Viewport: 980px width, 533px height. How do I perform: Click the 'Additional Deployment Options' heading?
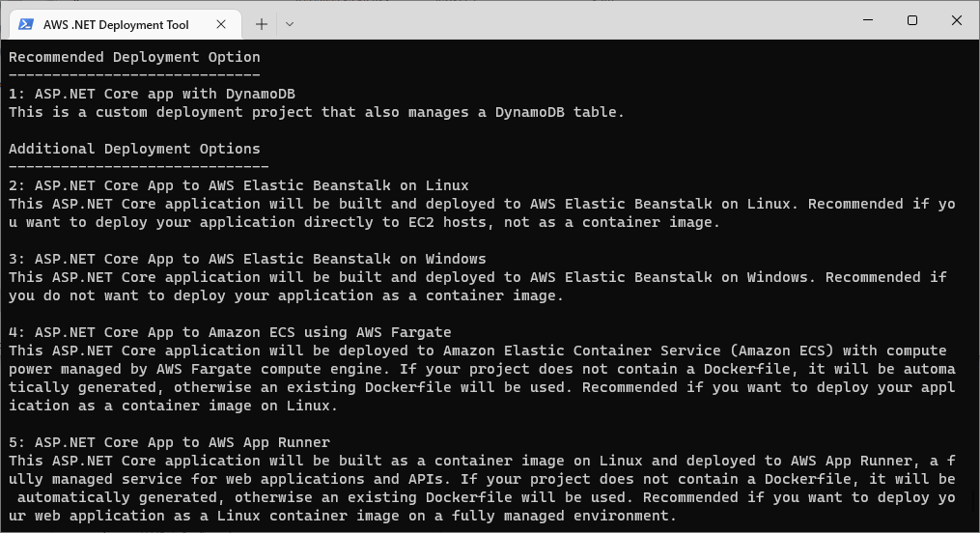134,149
